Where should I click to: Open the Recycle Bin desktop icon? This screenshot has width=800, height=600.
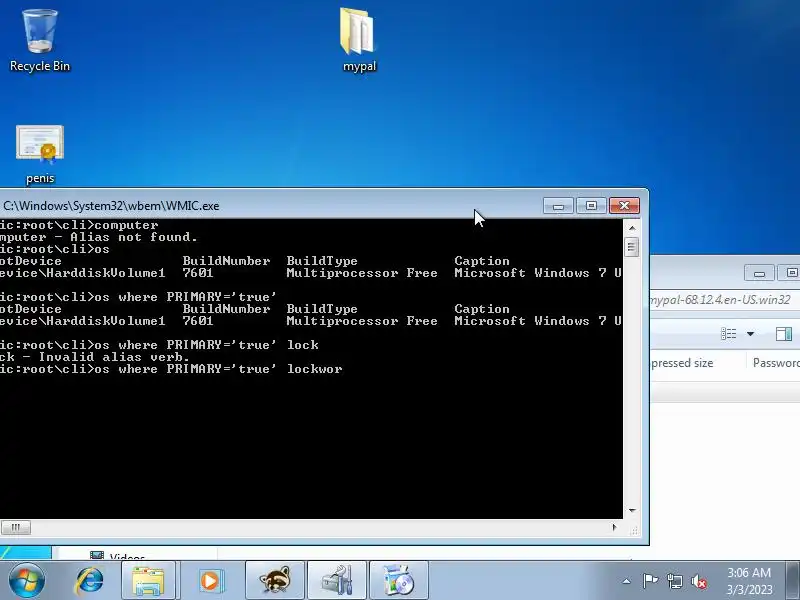tap(40, 40)
